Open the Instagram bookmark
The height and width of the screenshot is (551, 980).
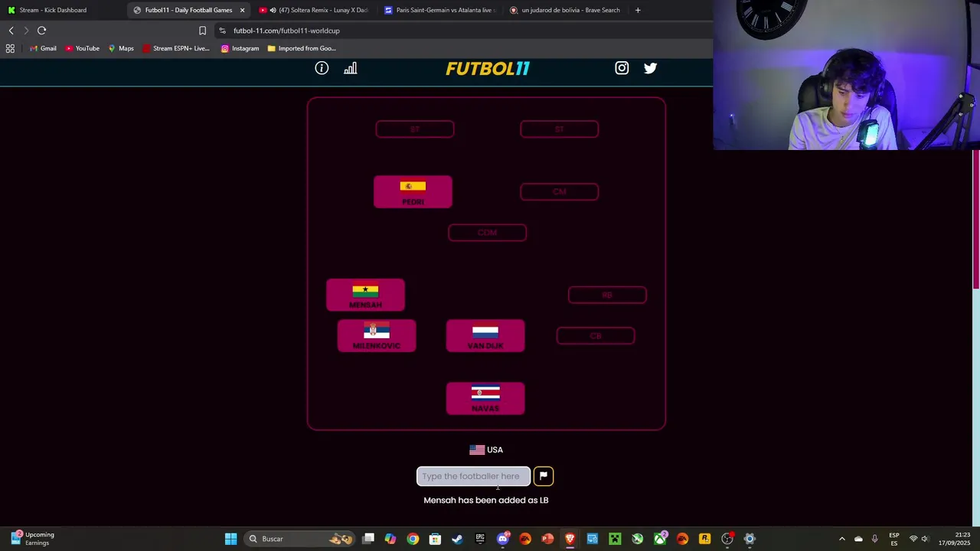(x=240, y=48)
